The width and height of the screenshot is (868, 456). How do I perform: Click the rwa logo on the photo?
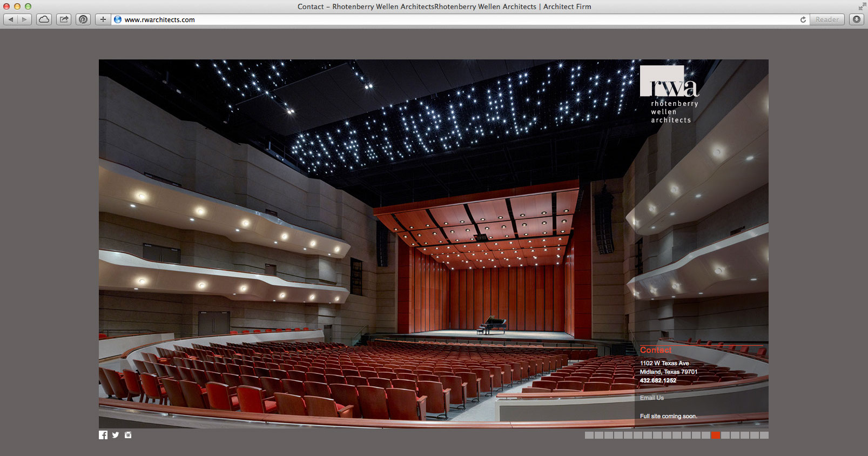(x=669, y=81)
